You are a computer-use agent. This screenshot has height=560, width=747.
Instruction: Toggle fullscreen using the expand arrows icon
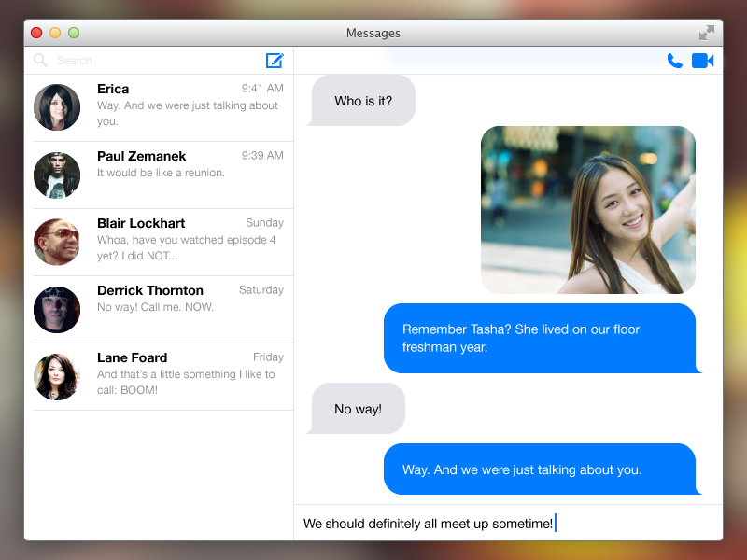click(x=707, y=33)
